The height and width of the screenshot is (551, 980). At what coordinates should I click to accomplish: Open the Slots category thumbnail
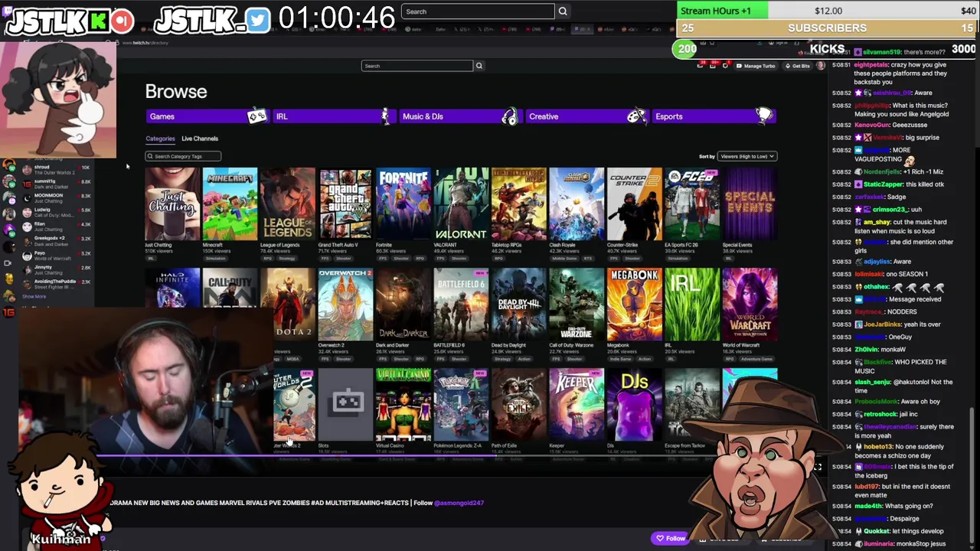[x=345, y=405]
